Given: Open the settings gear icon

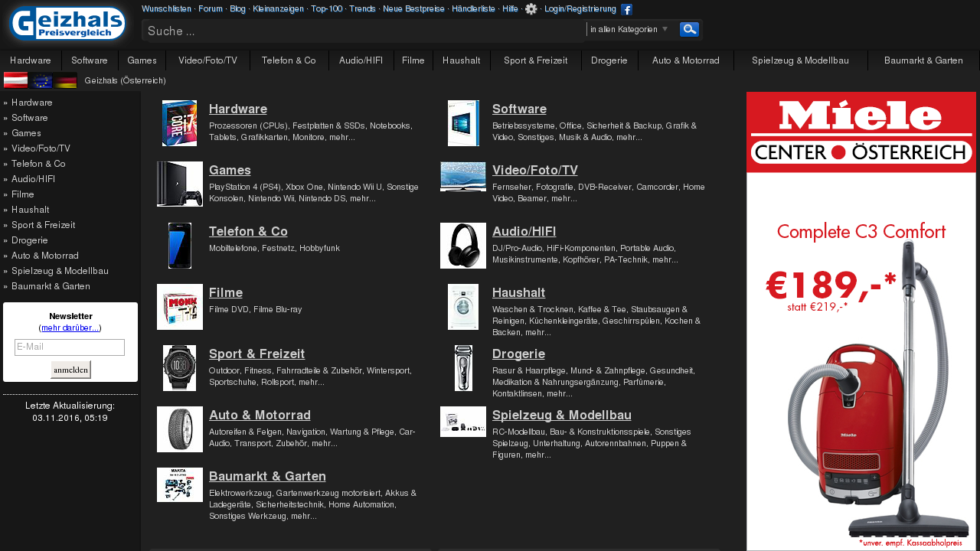Looking at the screenshot, I should (x=531, y=9).
